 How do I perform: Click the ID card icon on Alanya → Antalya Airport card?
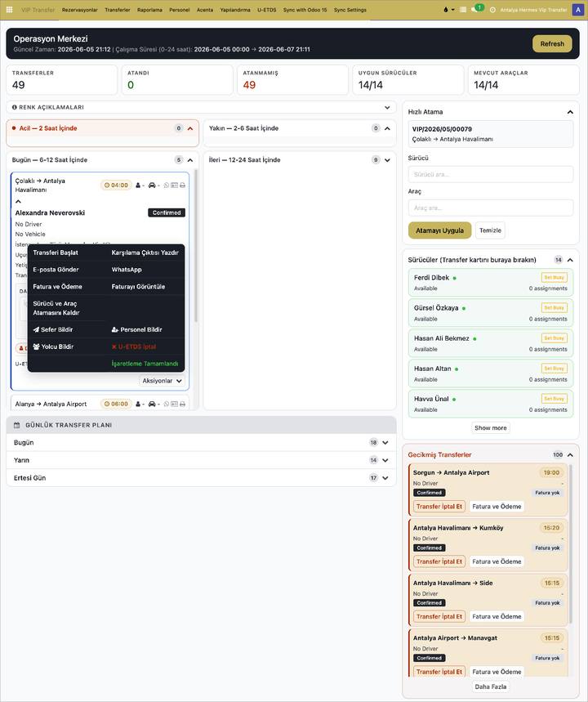point(174,404)
